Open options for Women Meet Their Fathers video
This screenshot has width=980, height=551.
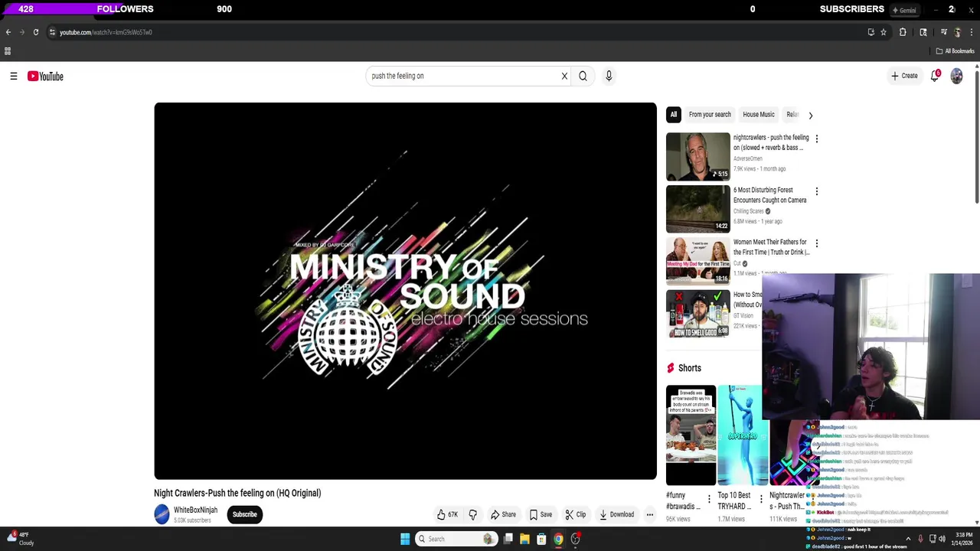816,243
